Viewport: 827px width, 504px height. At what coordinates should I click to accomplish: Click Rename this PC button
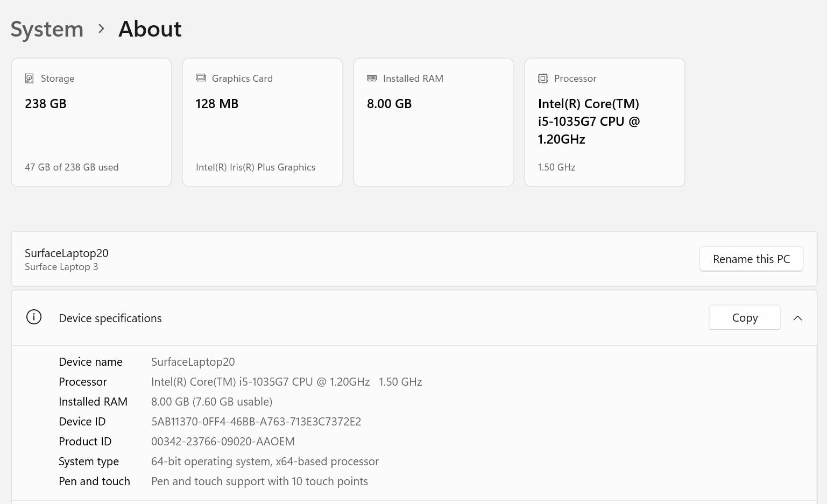pos(751,259)
